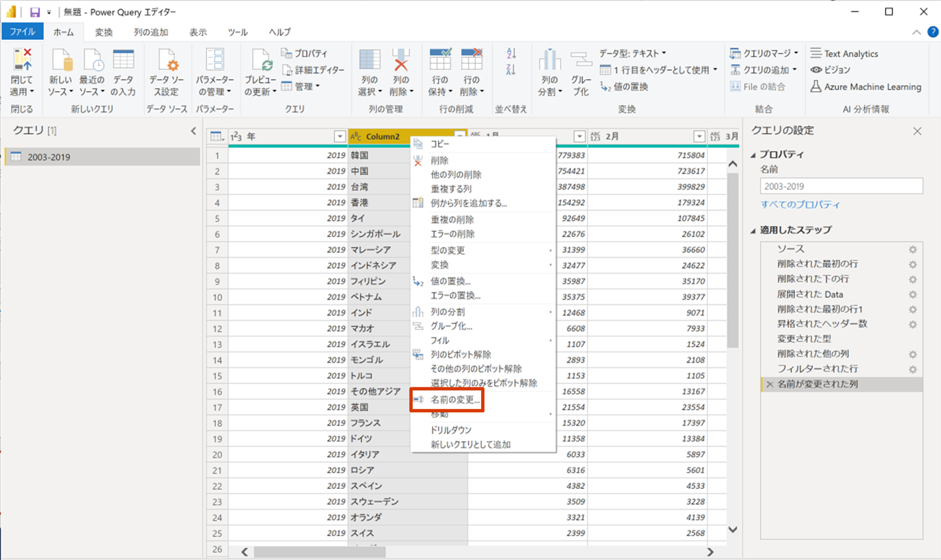Switch to the Help (ヘルプ) tab
Image resolution: width=941 pixels, height=560 pixels.
click(x=280, y=32)
